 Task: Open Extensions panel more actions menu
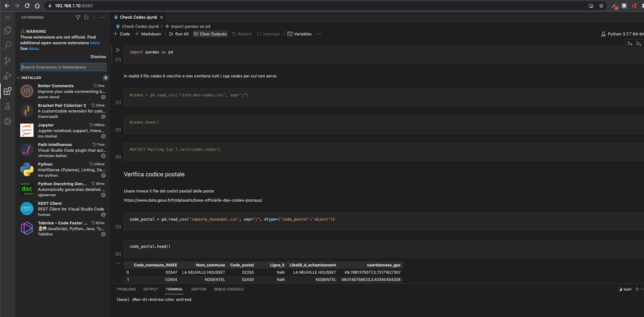pyautogui.click(x=103, y=17)
